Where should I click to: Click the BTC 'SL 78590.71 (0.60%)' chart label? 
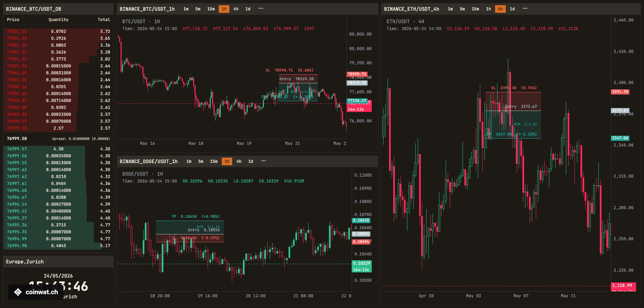click(x=290, y=70)
